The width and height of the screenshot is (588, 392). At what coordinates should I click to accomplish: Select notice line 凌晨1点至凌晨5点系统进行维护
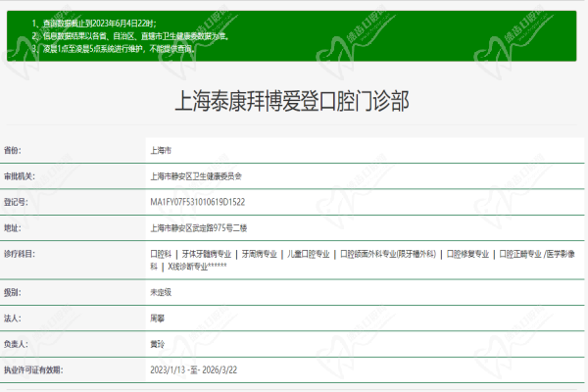(x=114, y=49)
